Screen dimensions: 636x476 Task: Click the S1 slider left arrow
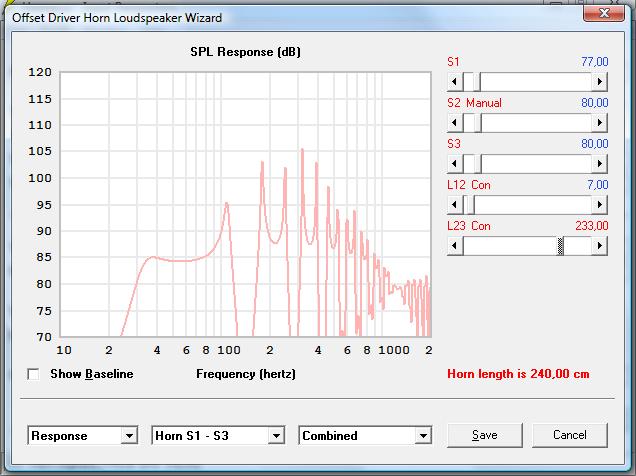click(455, 82)
